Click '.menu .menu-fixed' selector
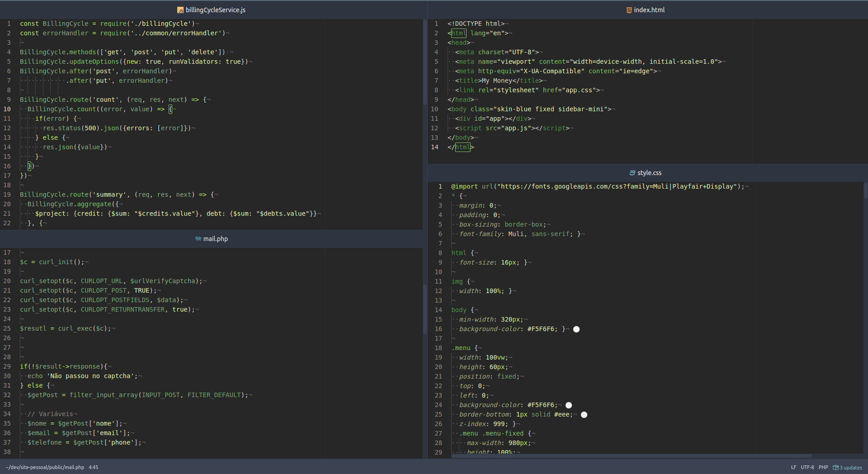This screenshot has width=868, height=474. click(491, 433)
